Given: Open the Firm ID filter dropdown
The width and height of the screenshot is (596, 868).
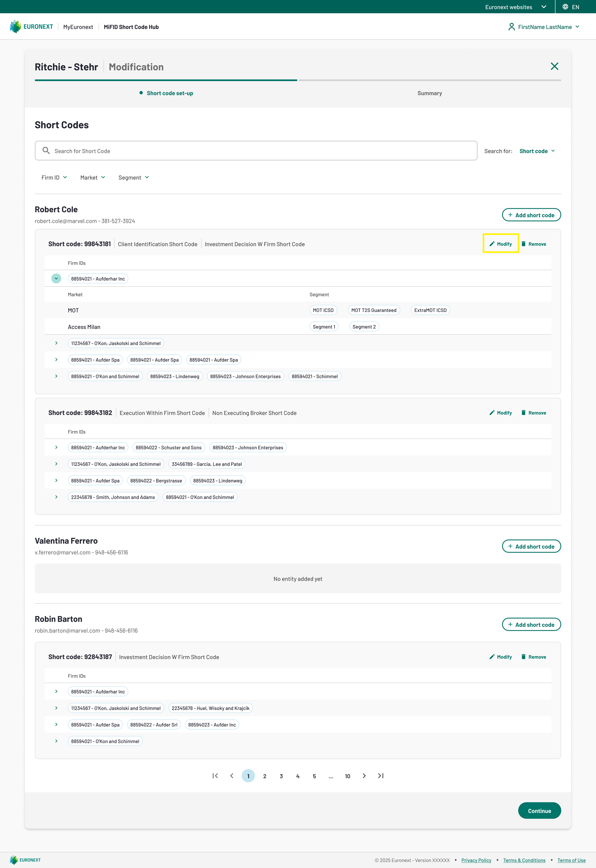Looking at the screenshot, I should [54, 178].
